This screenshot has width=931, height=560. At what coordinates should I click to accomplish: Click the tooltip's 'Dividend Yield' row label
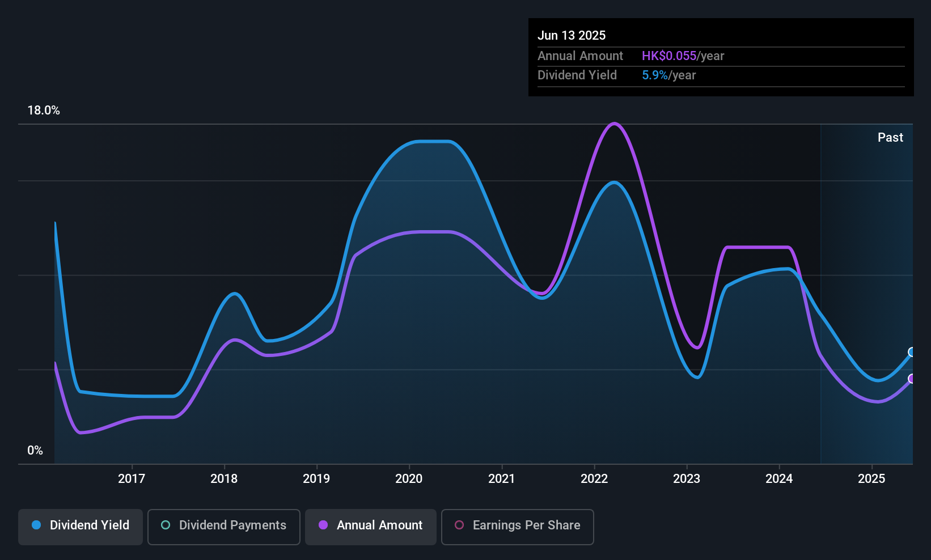tap(577, 75)
